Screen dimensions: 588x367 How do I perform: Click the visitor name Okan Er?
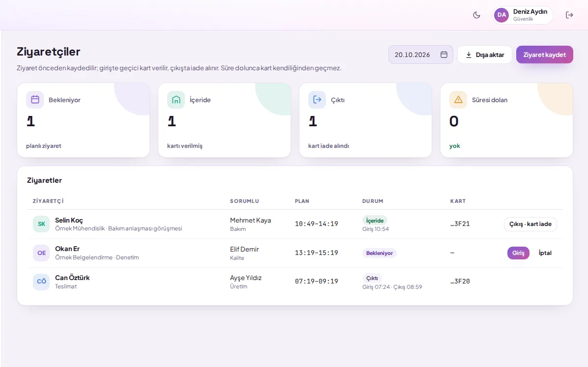pyautogui.click(x=67, y=249)
